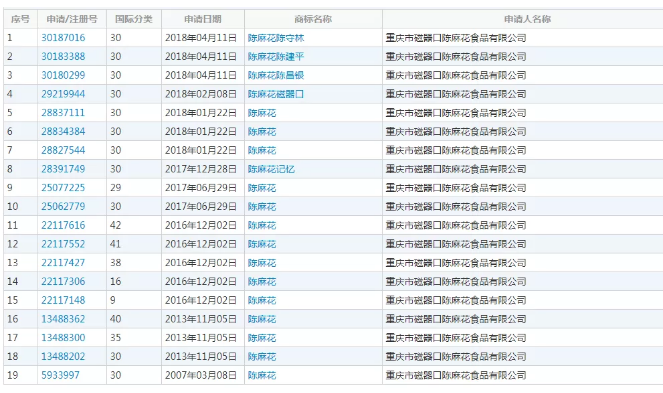This screenshot has width=663, height=393.
Task: Open registration number 22117552
Action: coord(63,244)
